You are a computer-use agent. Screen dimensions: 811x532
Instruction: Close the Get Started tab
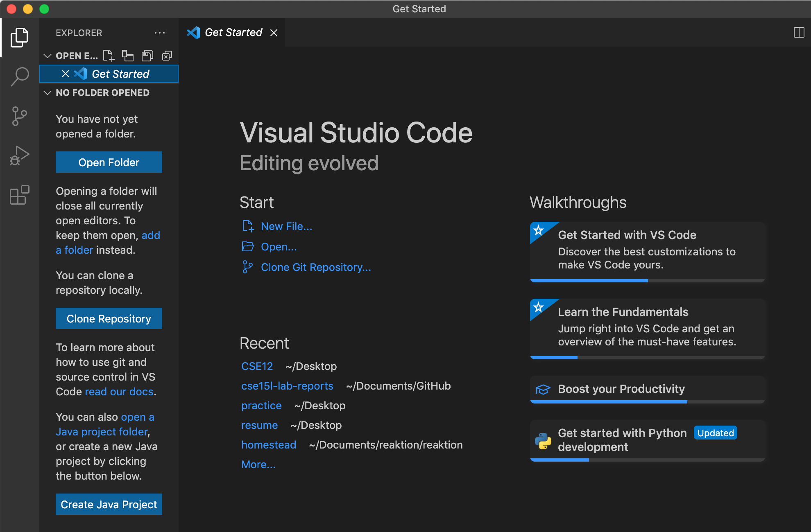pos(274,33)
